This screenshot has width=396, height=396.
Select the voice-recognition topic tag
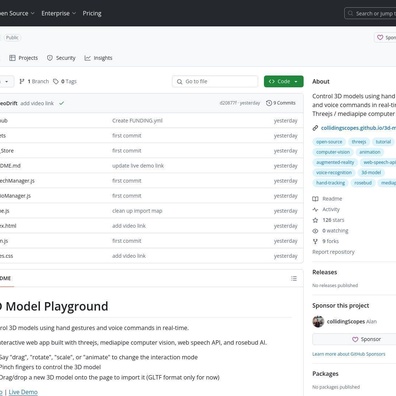334,173
